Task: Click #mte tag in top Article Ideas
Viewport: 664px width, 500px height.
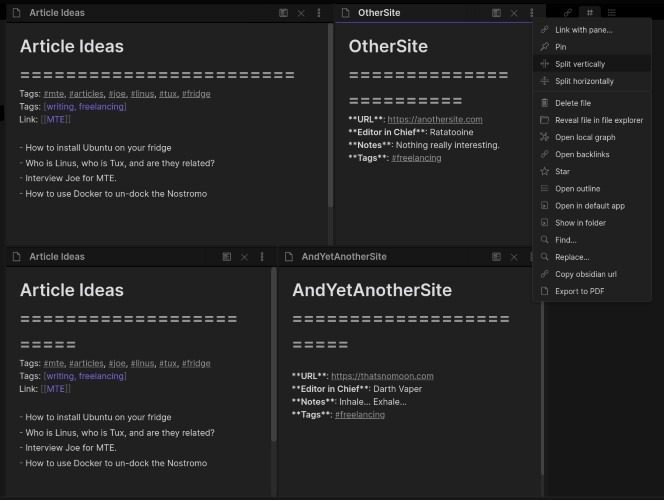Action: tap(54, 94)
